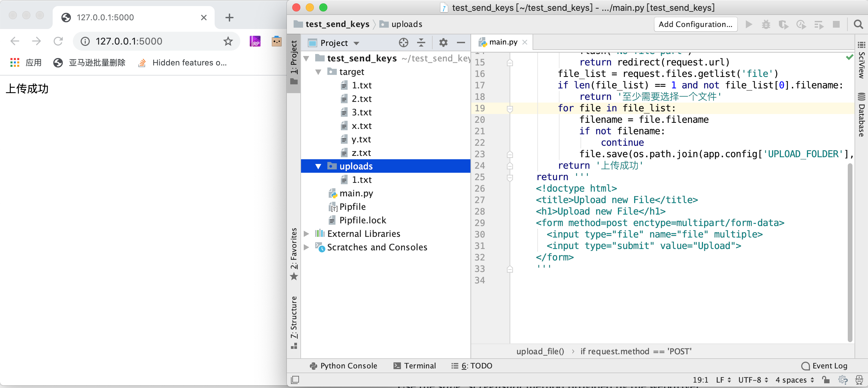Click the editor vertical scrollbar

tap(850, 253)
